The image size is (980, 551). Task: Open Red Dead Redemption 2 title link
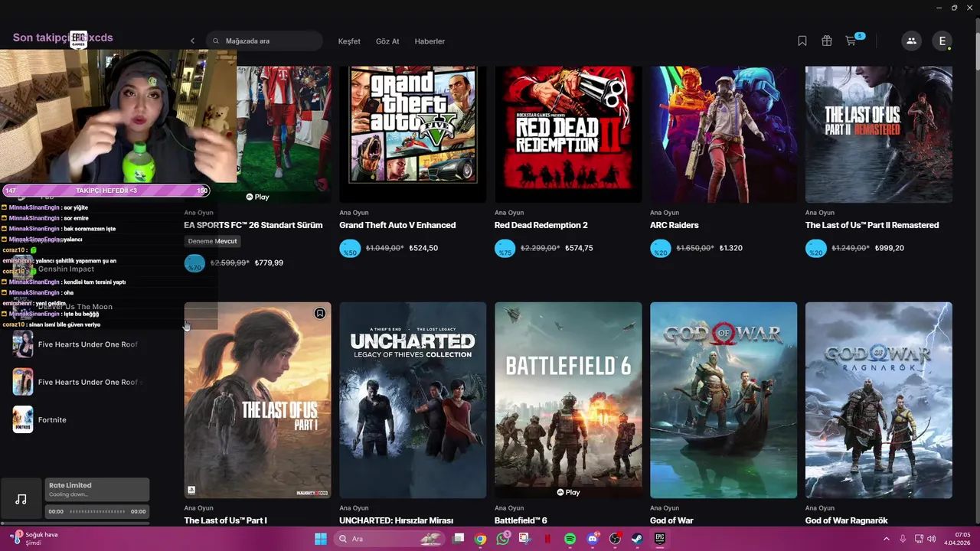541,225
